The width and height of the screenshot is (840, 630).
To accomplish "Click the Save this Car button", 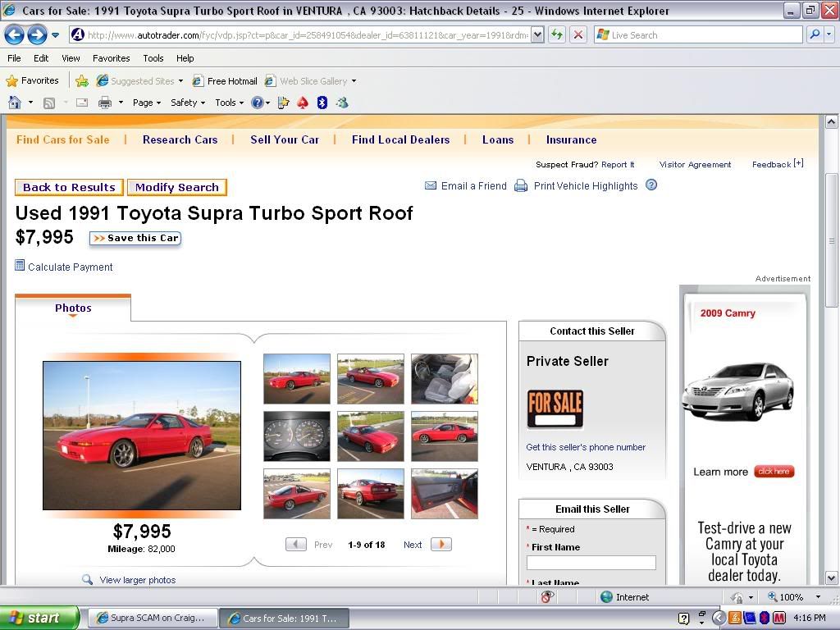I will [135, 239].
